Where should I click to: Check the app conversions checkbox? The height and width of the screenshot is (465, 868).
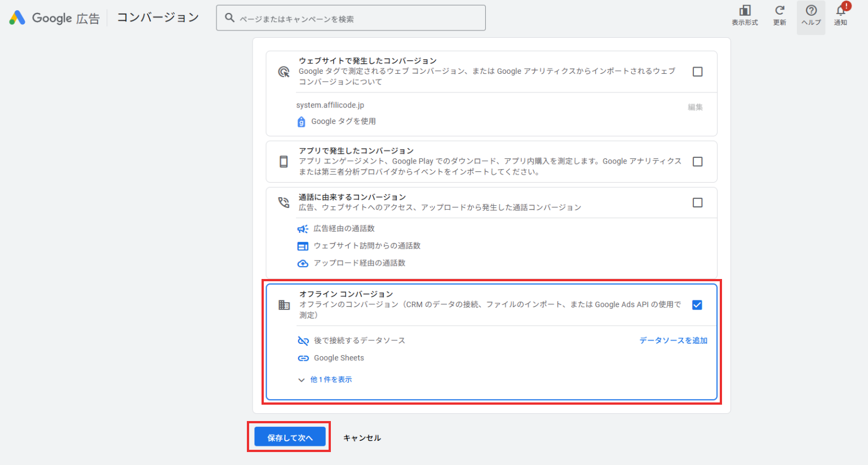point(697,162)
